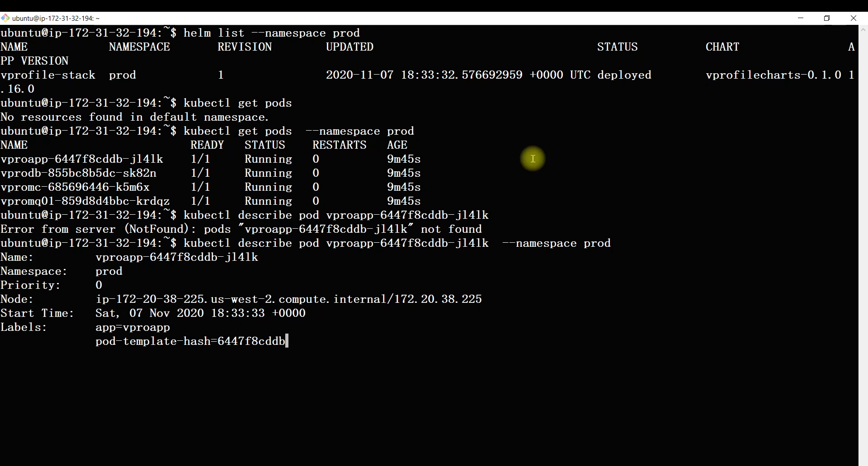Click the label 'pod-template-hash=6447f8cddb'
The image size is (868, 466).
190,341
